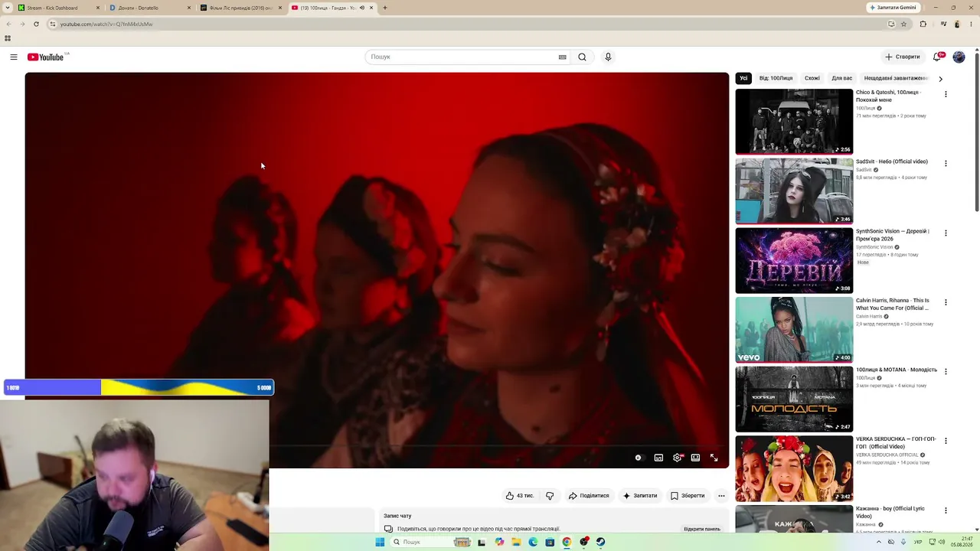Open Chrome extensions puzzle icon
Viewport: 980px width, 551px height.
click(x=923, y=24)
